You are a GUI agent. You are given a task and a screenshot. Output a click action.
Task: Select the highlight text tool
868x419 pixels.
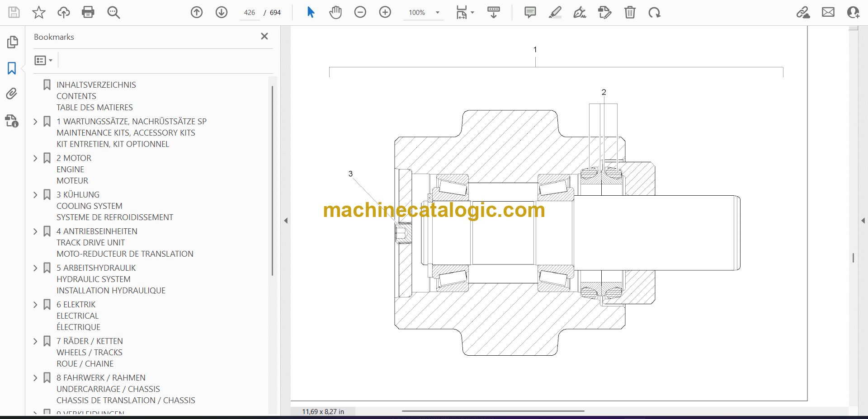(555, 12)
